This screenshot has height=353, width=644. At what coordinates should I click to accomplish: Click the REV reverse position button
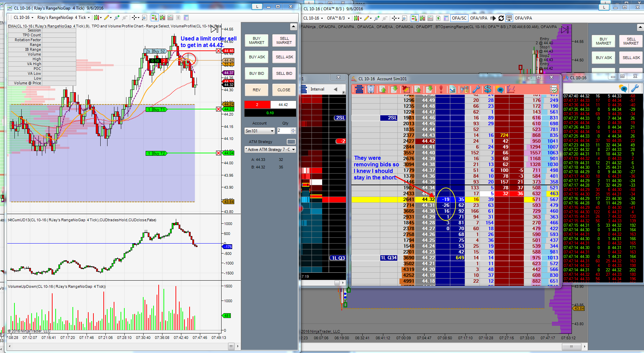pyautogui.click(x=257, y=90)
